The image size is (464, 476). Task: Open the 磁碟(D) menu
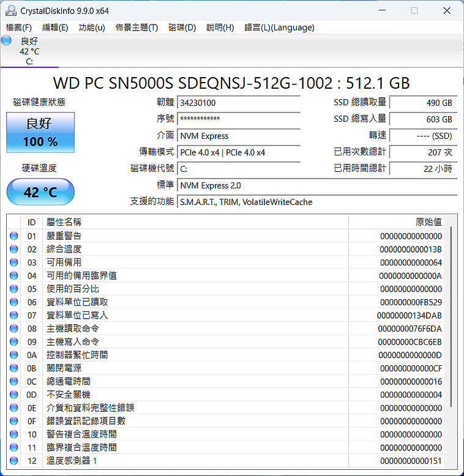tap(182, 28)
